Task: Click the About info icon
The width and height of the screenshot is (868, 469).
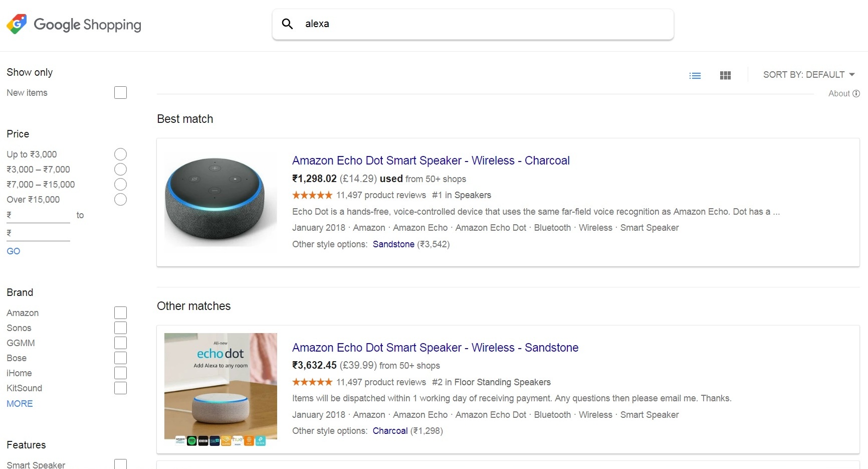Action: pyautogui.click(x=856, y=93)
